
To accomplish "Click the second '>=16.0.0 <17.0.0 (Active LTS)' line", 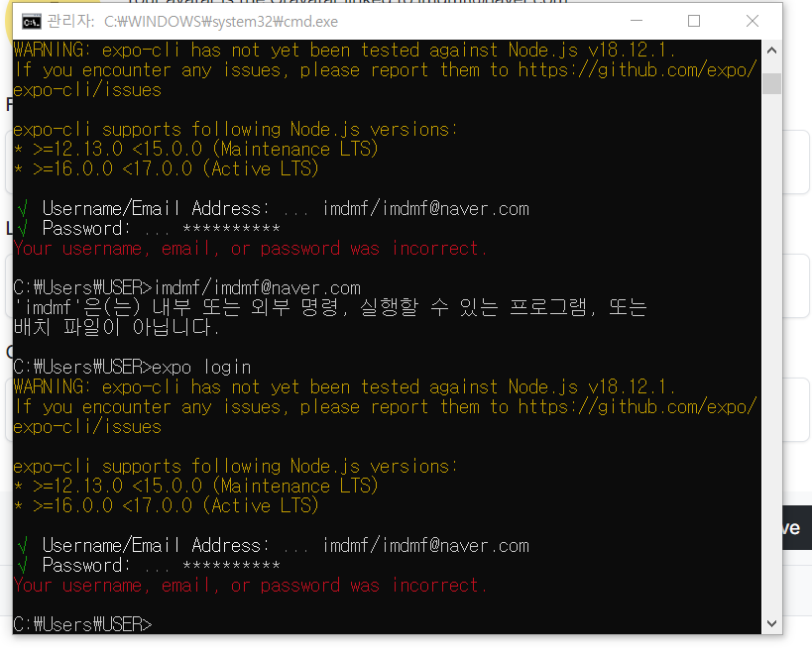I will click(x=167, y=505).
